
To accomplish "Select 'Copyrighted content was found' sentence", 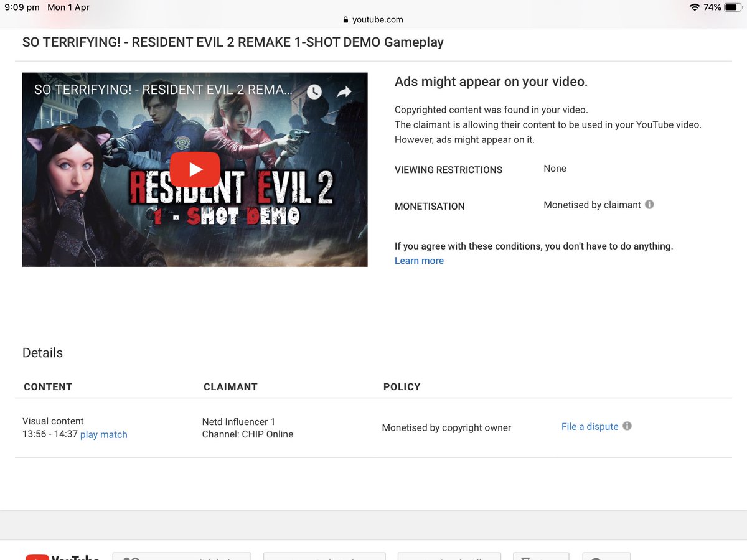I will pyautogui.click(x=491, y=110).
